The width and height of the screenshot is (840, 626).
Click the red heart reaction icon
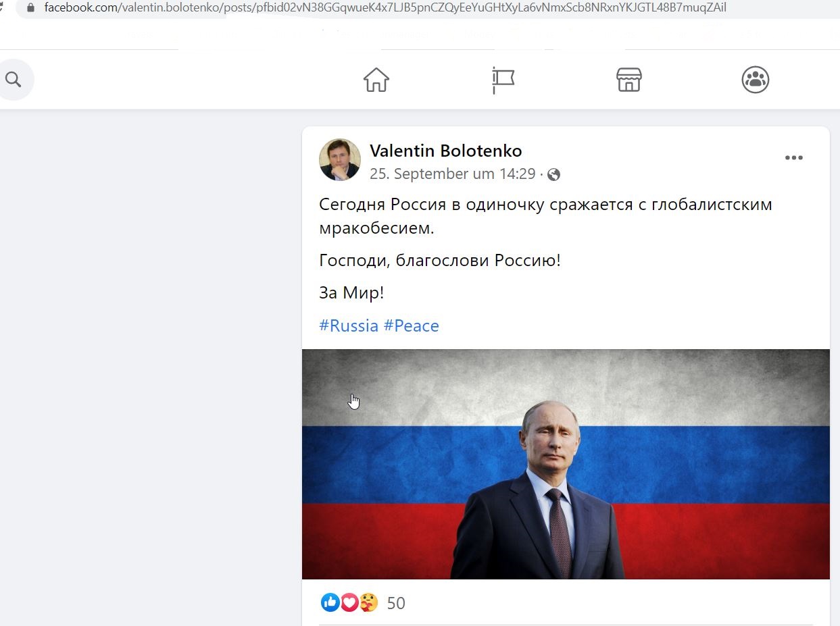(x=349, y=602)
